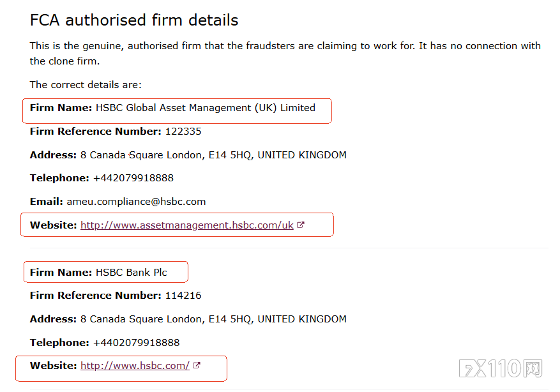
Task: Click the telephone number +4402079918888
Action: pos(136,343)
